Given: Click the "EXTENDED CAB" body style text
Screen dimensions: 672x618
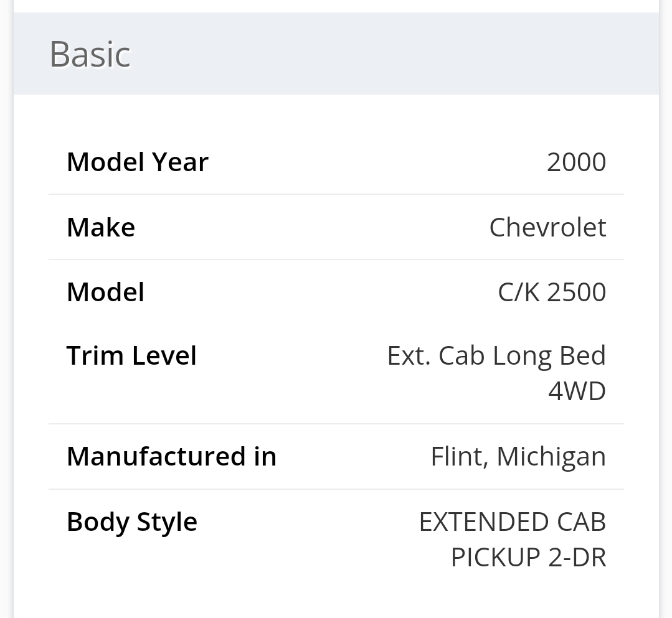Looking at the screenshot, I should pos(512,522).
